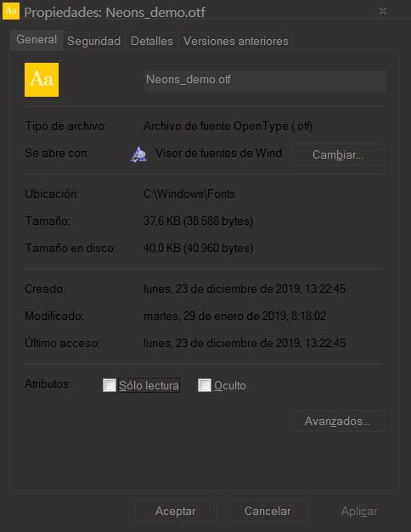Click the Cambiar... button

[x=338, y=154]
